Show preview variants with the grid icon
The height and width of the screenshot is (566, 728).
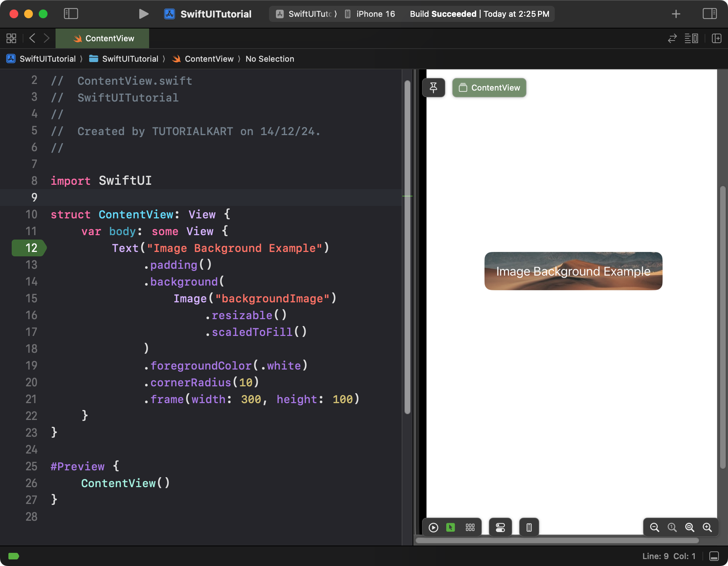(x=470, y=527)
